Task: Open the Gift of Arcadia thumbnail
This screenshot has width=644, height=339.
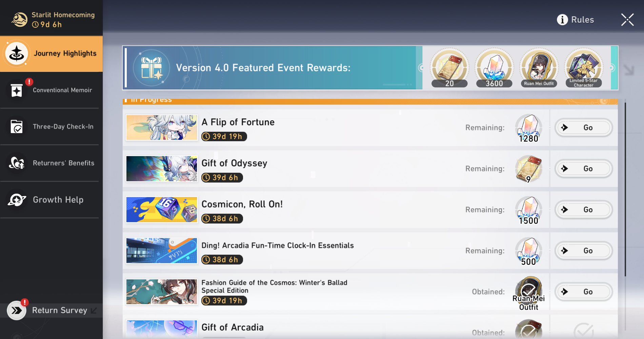Action: point(162,329)
